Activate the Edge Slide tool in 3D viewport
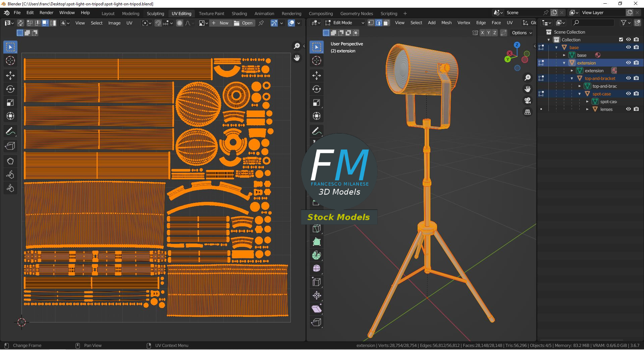644x350 pixels. point(316,282)
